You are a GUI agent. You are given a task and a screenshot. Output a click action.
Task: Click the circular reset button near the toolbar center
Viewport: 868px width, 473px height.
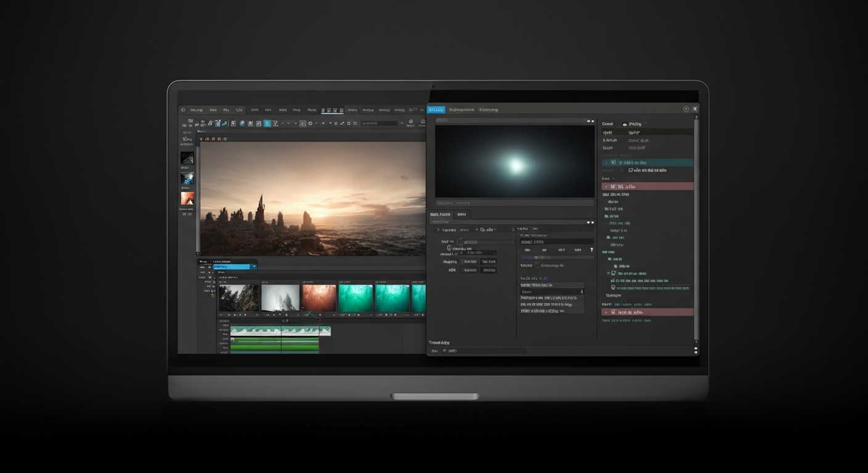pos(309,123)
